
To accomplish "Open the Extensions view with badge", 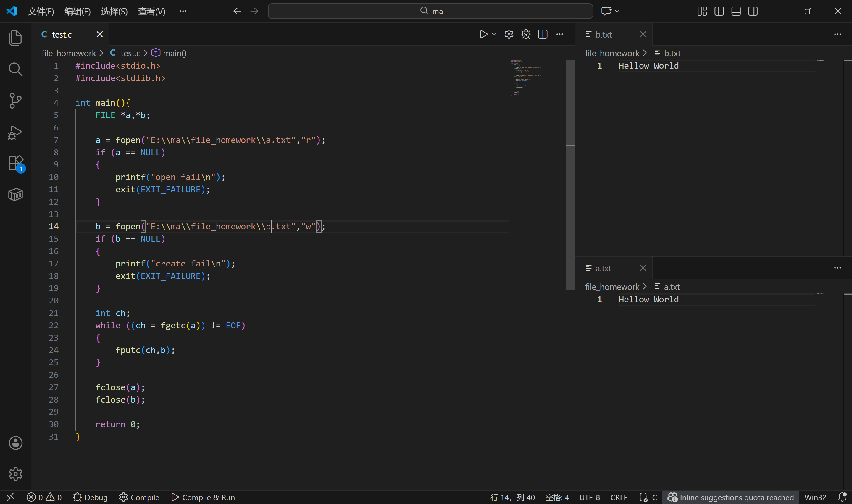I will (x=15, y=163).
